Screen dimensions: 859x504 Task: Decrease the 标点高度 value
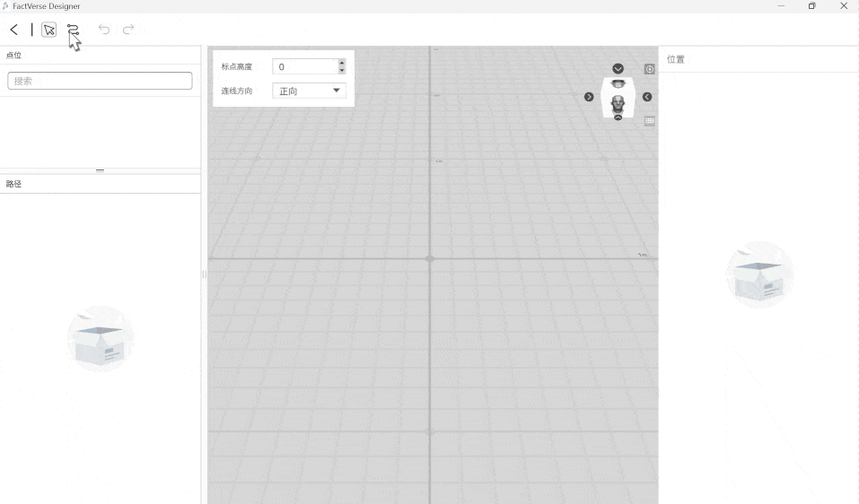coord(342,71)
